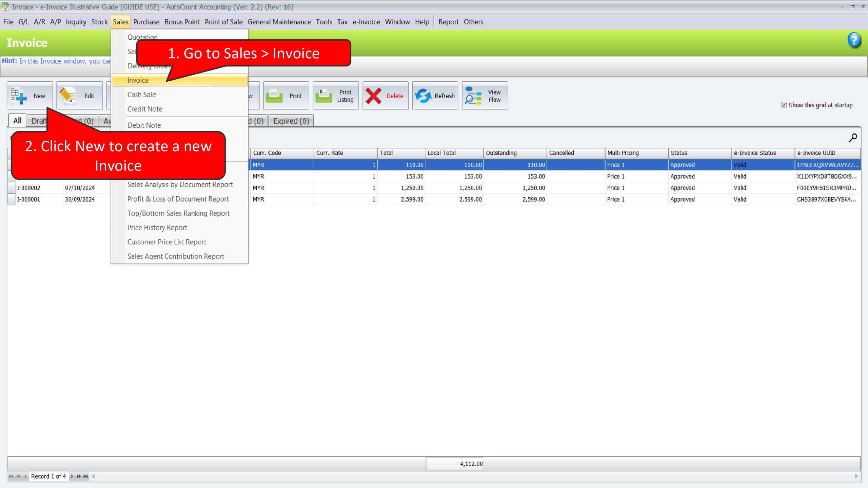Sort by Total column header
The height and width of the screenshot is (488, 868).
pyautogui.click(x=401, y=153)
